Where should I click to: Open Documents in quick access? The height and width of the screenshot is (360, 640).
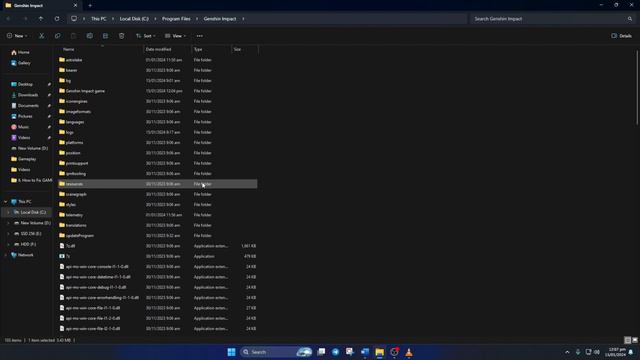click(x=25, y=105)
